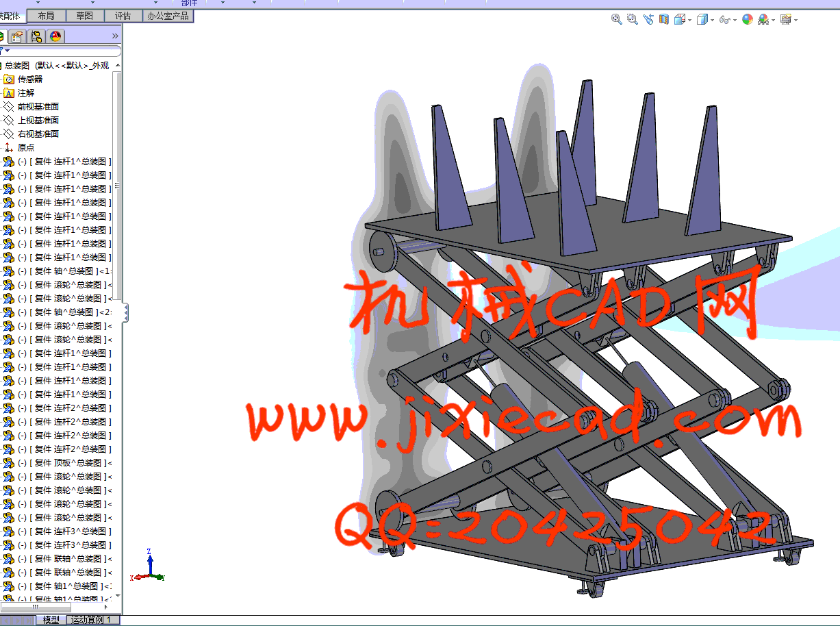Click the tree scrollbar up arrow
The height and width of the screenshot is (626, 840).
tap(118, 66)
